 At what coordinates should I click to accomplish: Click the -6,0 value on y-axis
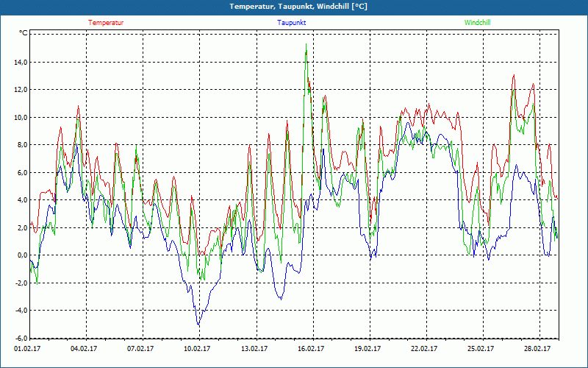pos(21,338)
